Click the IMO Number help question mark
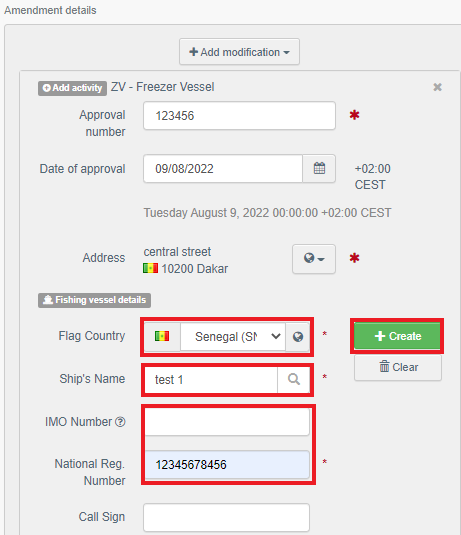The width and height of the screenshot is (461, 535). click(x=120, y=422)
